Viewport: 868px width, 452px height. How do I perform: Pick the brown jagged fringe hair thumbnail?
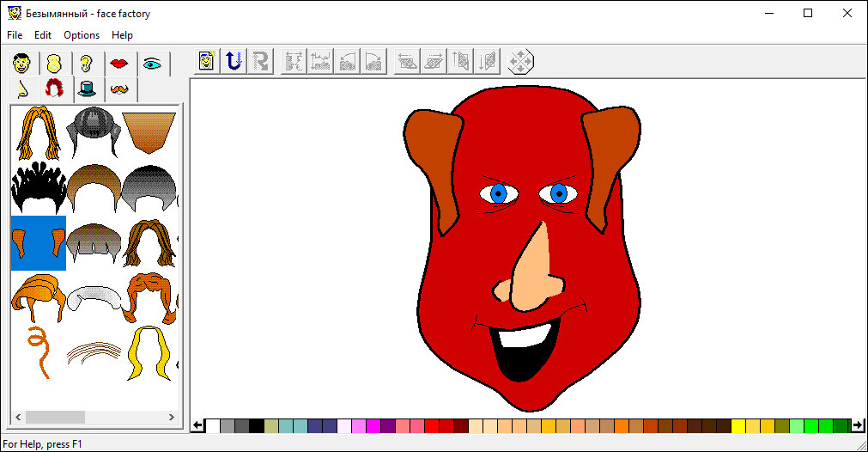click(94, 243)
